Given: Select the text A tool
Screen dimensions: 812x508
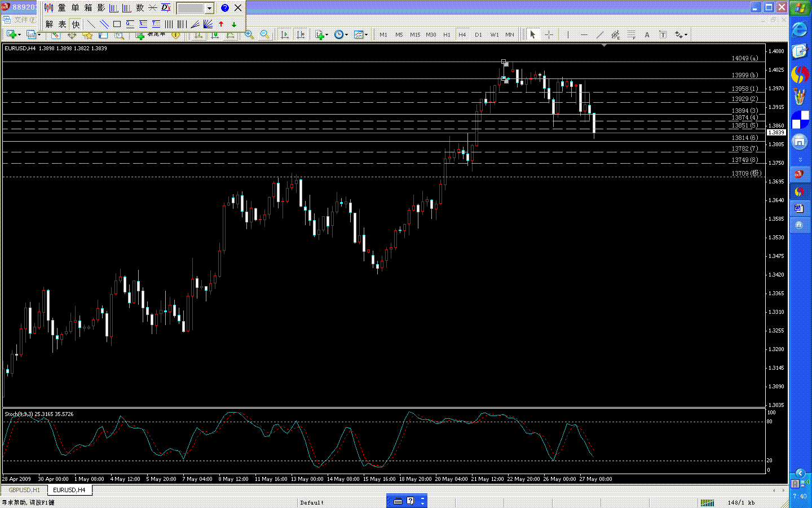Looking at the screenshot, I should coord(647,35).
